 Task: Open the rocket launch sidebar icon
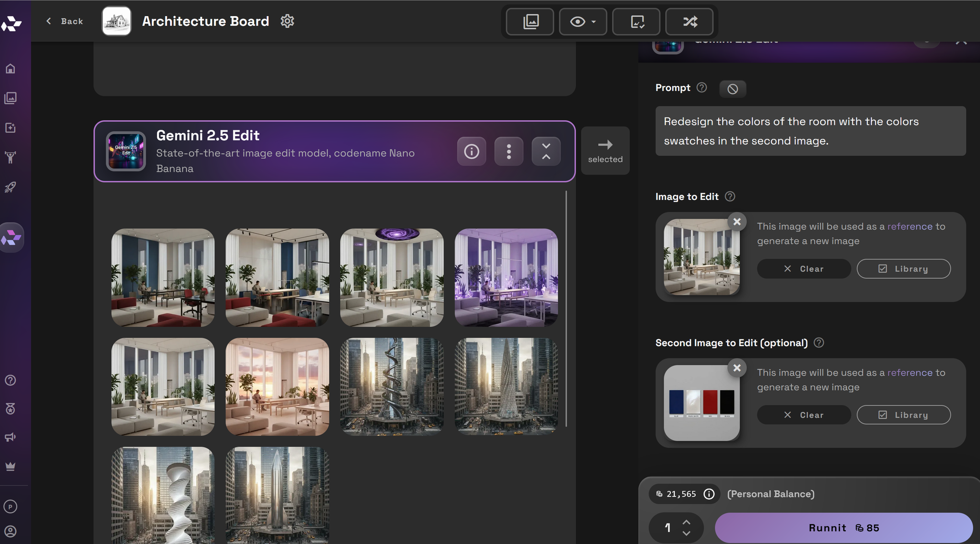10,187
